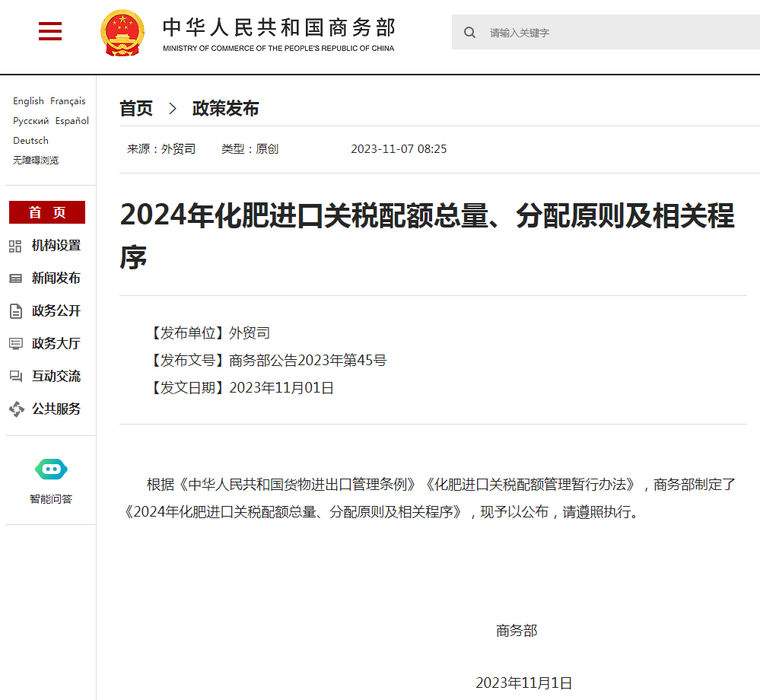This screenshot has height=700, width=760.
Task: Select the Français language option
Action: click(x=68, y=100)
